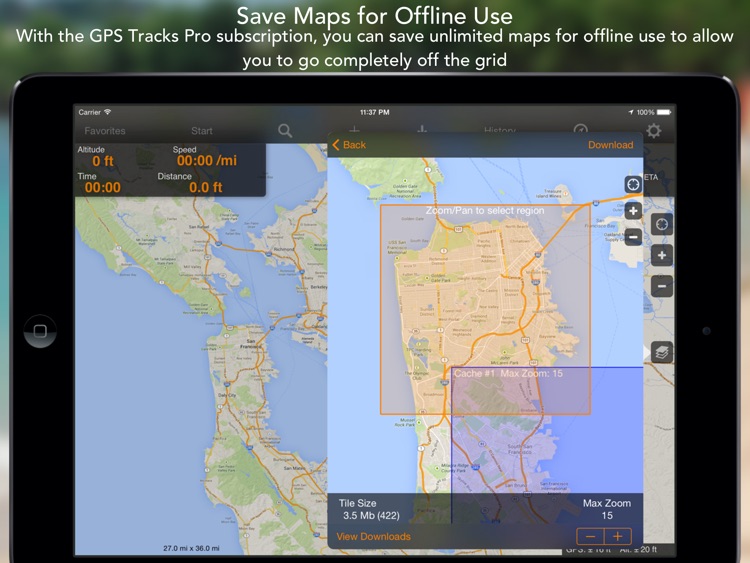Tap the Max Zoom '15' value
Screen dimensions: 750x563
607,516
